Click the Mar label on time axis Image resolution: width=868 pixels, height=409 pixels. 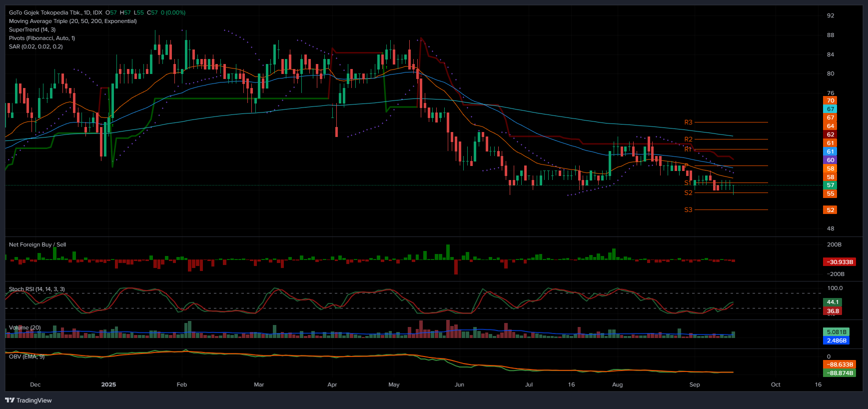point(259,384)
